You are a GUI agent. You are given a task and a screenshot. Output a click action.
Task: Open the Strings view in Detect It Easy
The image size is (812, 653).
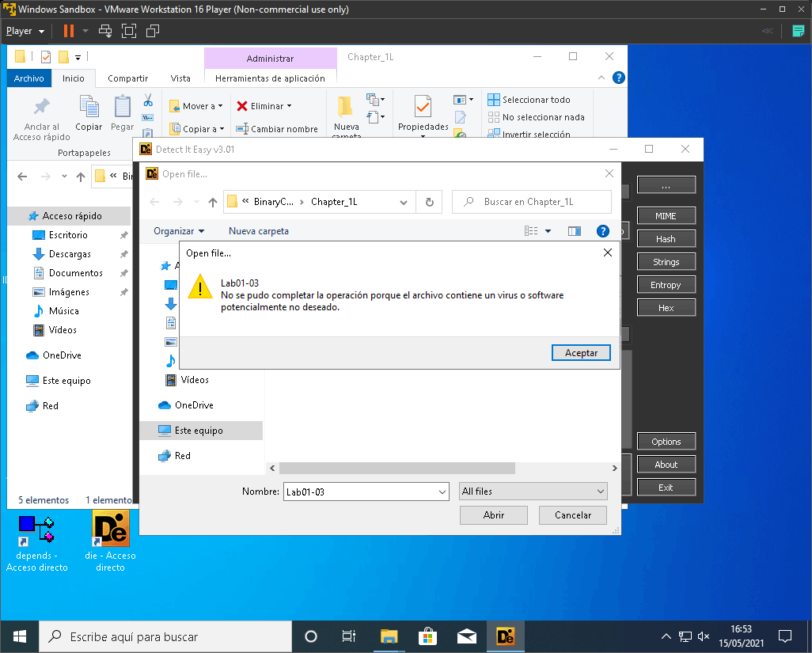pos(666,262)
